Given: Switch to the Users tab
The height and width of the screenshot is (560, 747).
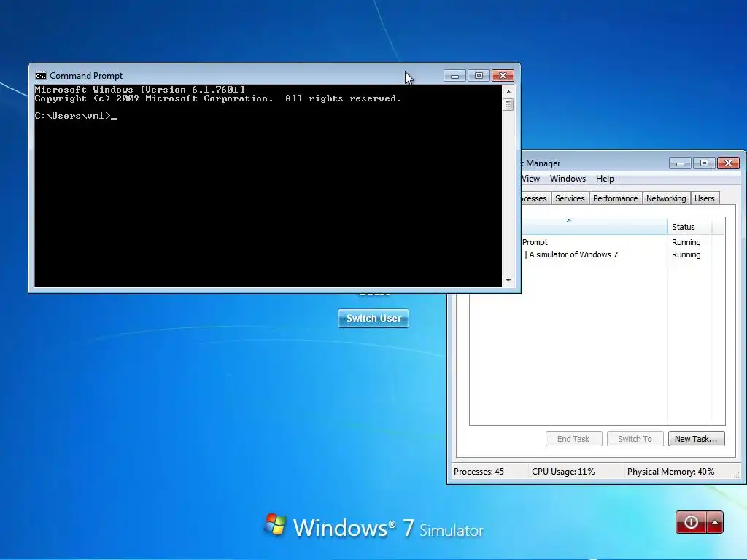Looking at the screenshot, I should pos(705,198).
